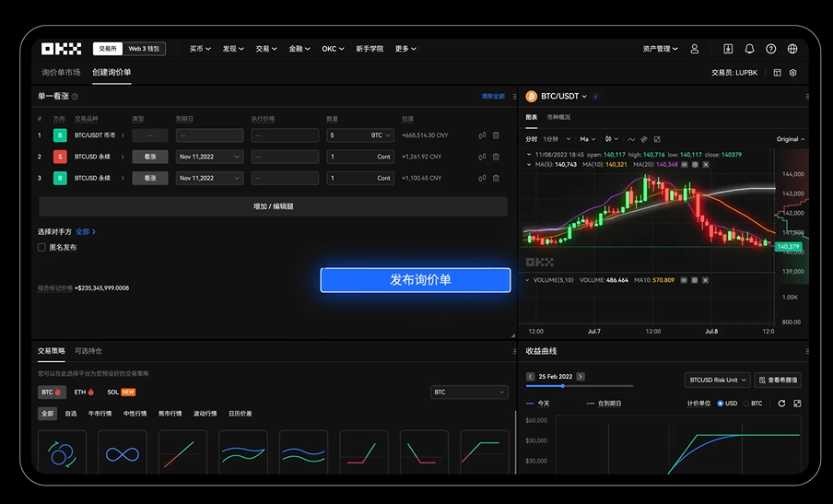Switch to the 询价单市场 tab
The height and width of the screenshot is (504, 833).
[x=61, y=73]
